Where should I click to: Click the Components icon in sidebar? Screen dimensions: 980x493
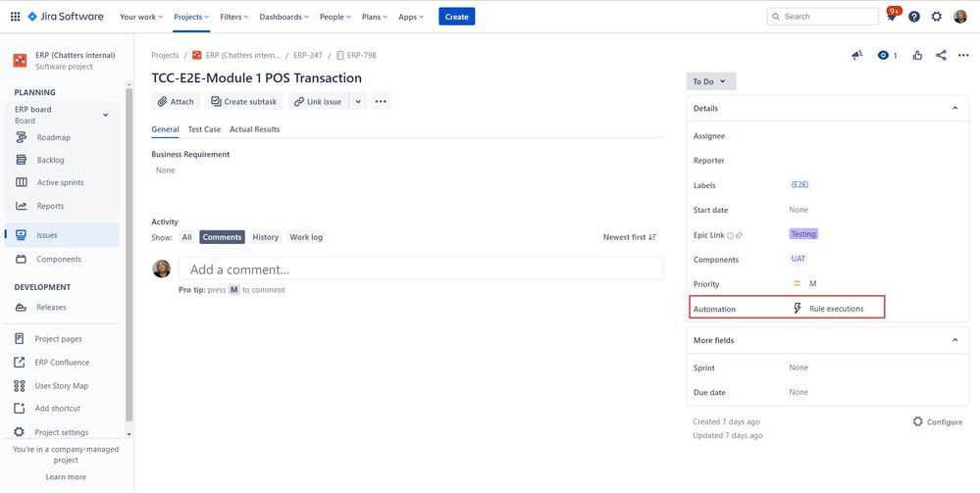click(x=22, y=259)
